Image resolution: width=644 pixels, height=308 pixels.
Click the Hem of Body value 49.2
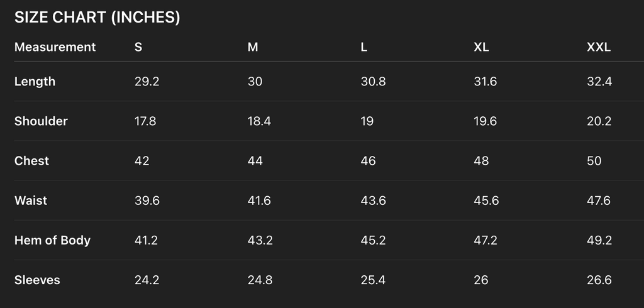599,240
